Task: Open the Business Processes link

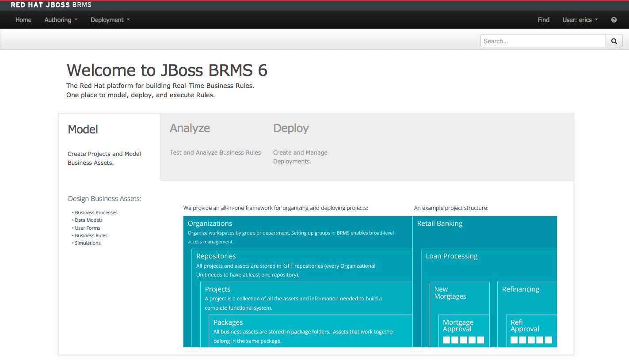Action: coord(96,212)
